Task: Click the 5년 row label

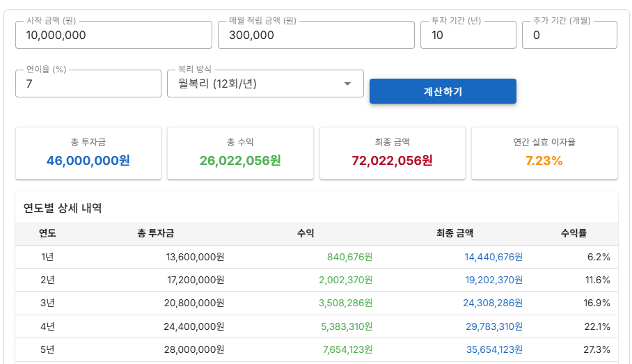Action: point(47,349)
